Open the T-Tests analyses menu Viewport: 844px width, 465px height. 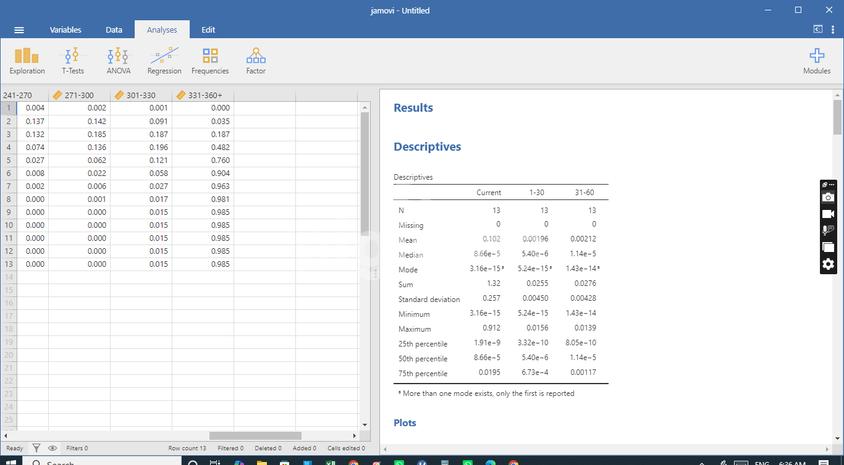click(73, 60)
